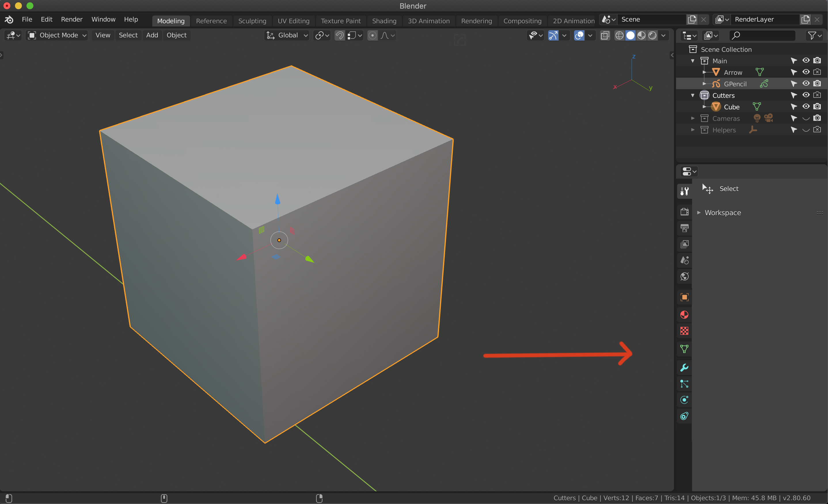Screen dimensions: 828x504
Task: Open the viewport Object menu
Action: tap(176, 35)
